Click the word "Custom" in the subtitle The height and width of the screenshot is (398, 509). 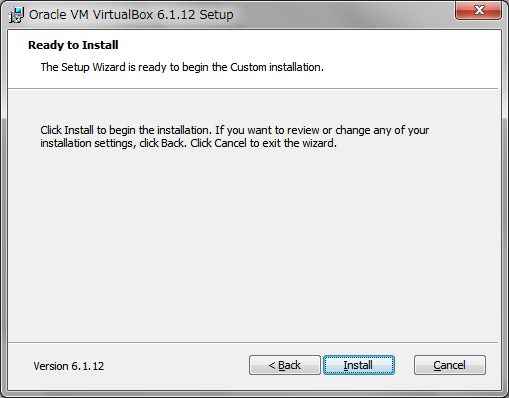(x=248, y=67)
